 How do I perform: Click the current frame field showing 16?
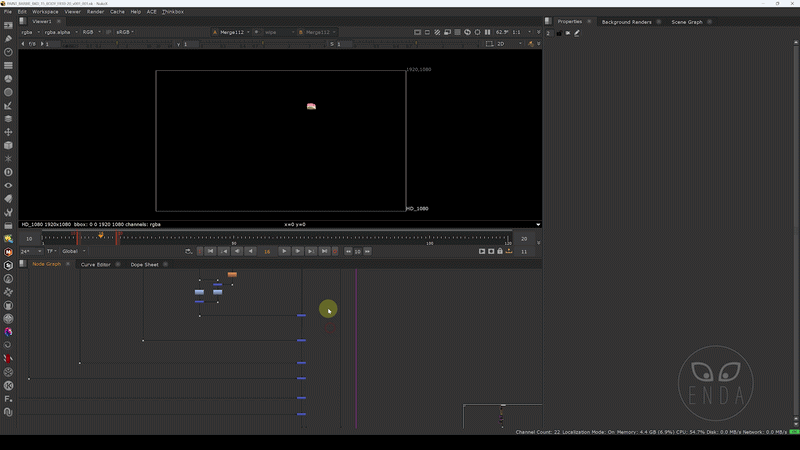267,252
